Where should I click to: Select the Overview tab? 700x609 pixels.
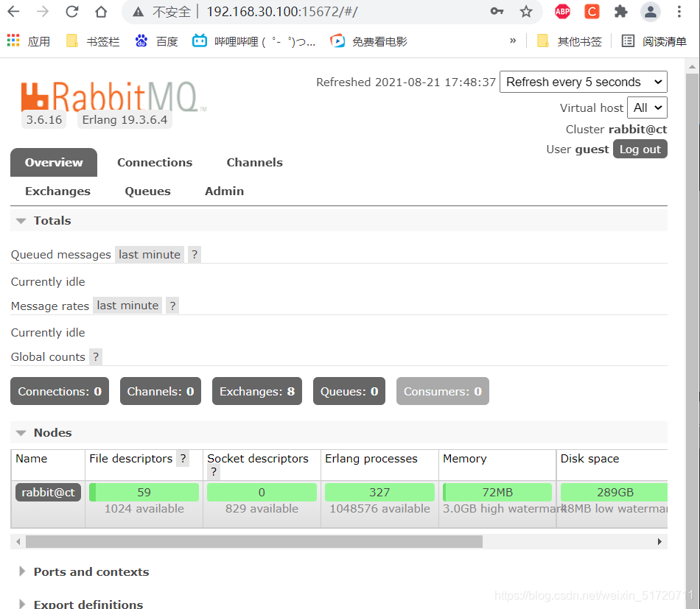[54, 163]
